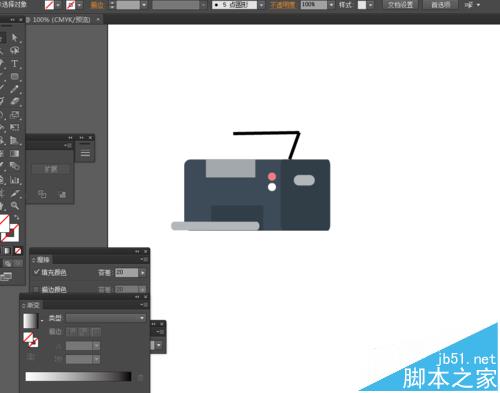500x393 pixels.
Task: Select the Eraser tool
Action: point(15,101)
